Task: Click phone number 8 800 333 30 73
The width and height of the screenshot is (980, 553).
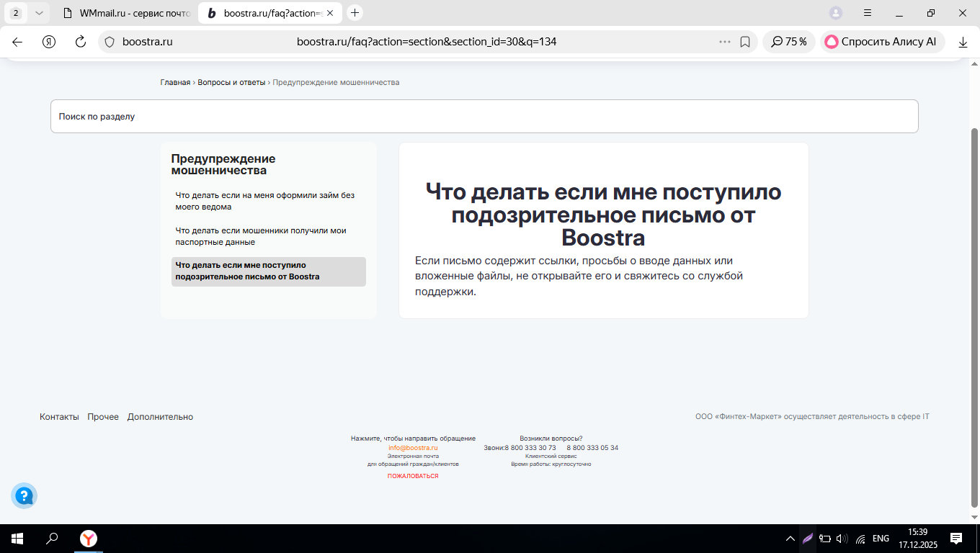Action: click(x=530, y=448)
